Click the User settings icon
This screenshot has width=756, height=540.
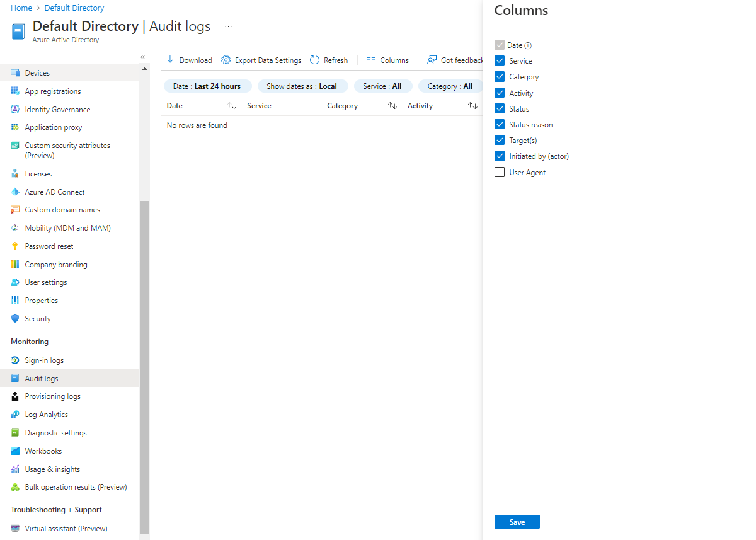click(x=15, y=282)
